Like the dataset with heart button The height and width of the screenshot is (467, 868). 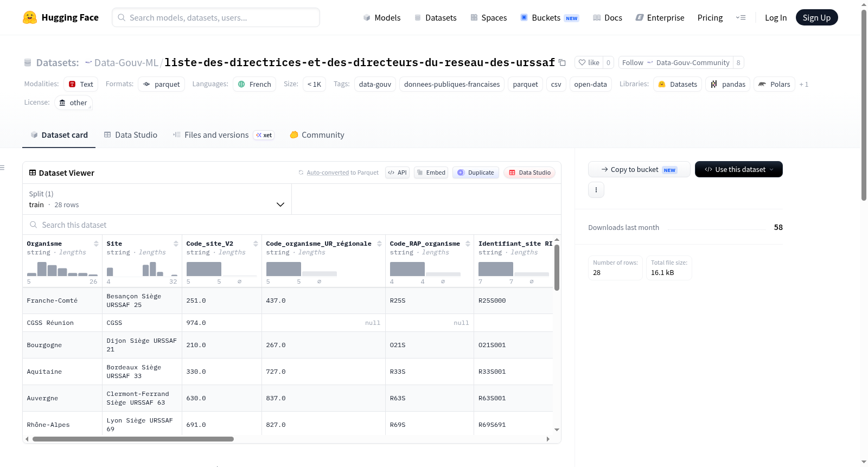(589, 63)
